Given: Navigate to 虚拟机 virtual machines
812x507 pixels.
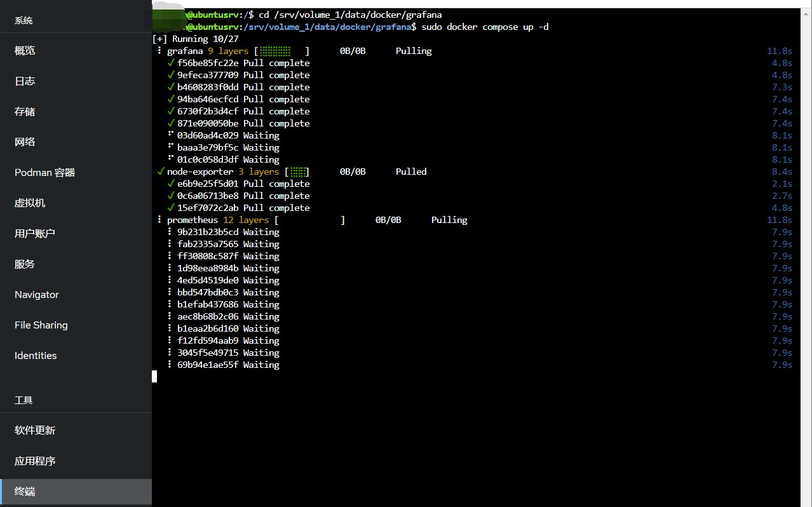Looking at the screenshot, I should [30, 203].
